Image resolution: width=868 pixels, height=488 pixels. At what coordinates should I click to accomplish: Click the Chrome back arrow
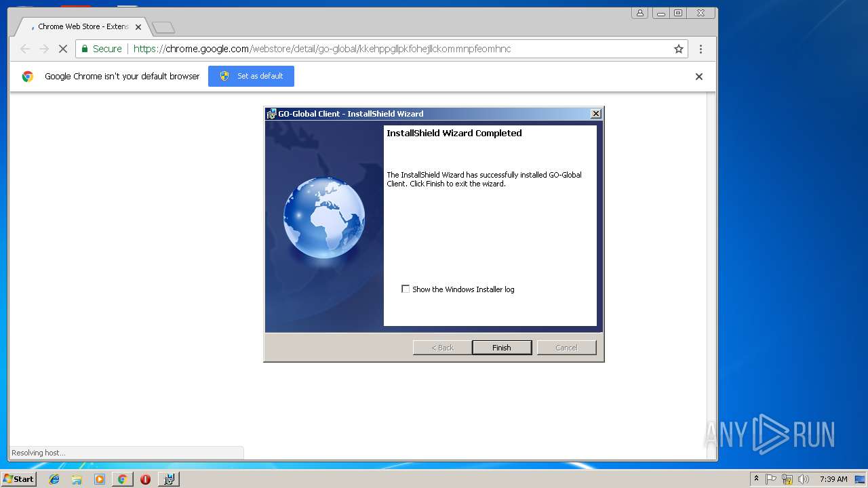25,49
